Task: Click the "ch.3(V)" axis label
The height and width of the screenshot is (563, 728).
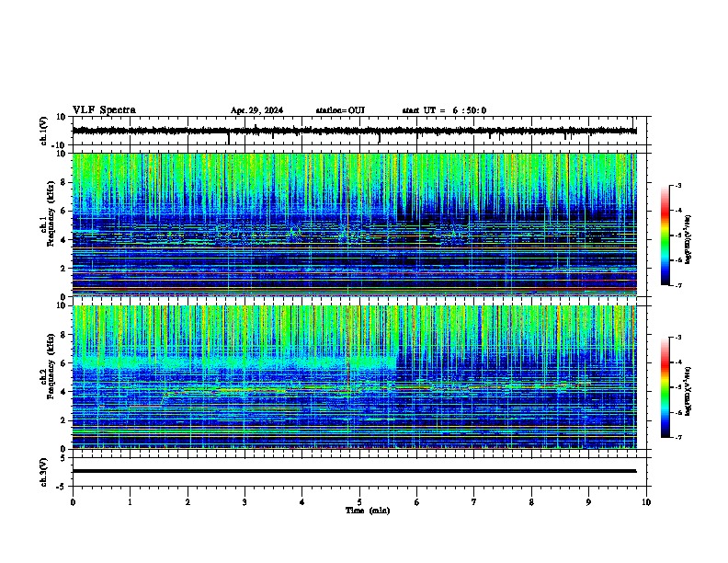Action: pos(44,472)
